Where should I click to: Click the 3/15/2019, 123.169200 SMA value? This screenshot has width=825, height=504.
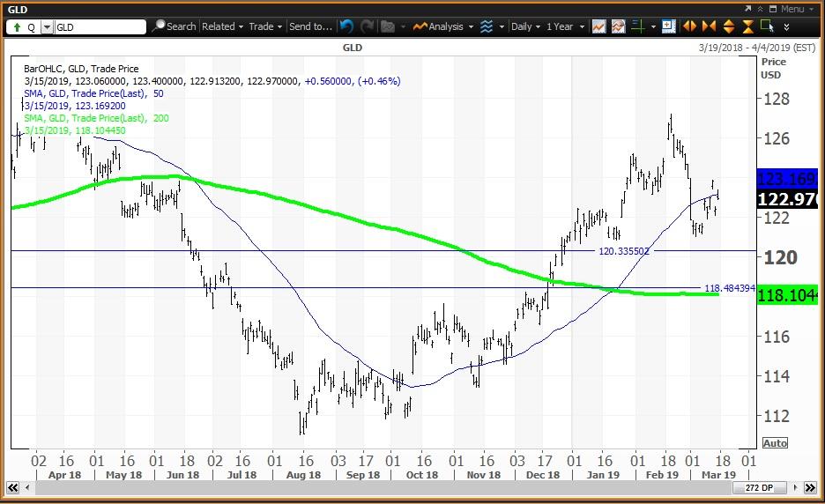point(75,106)
